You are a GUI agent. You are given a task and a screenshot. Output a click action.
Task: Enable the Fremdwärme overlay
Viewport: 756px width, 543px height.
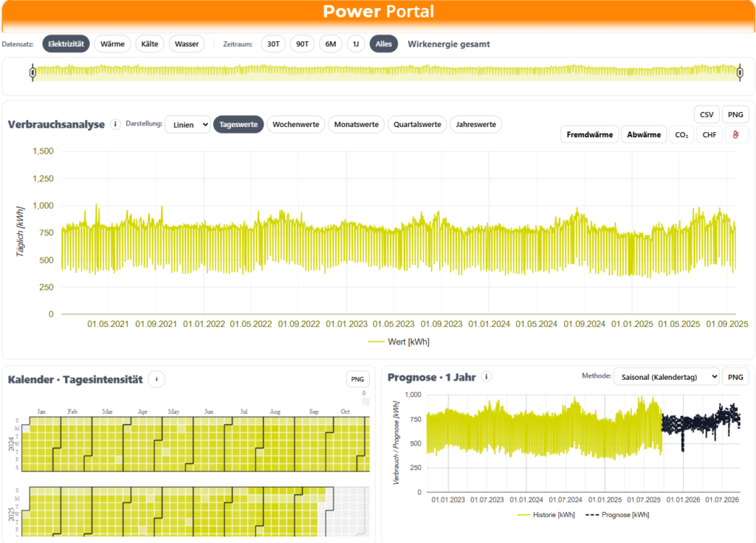589,135
